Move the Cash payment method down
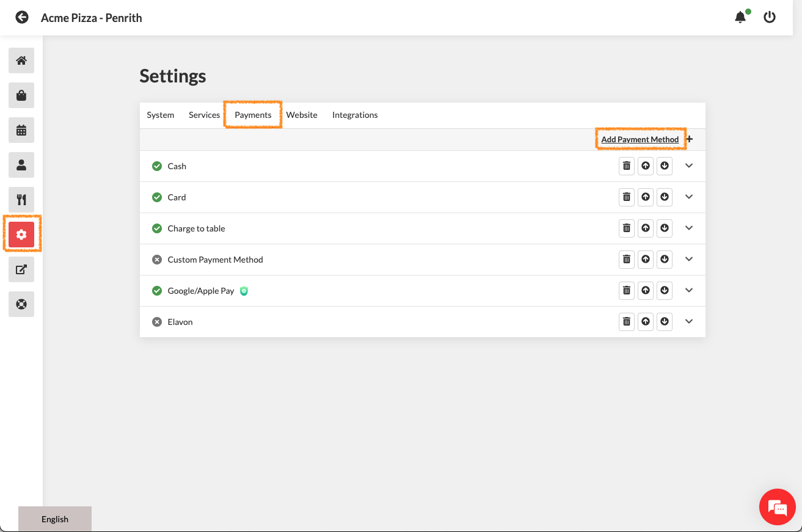The width and height of the screenshot is (802, 532). tap(665, 166)
